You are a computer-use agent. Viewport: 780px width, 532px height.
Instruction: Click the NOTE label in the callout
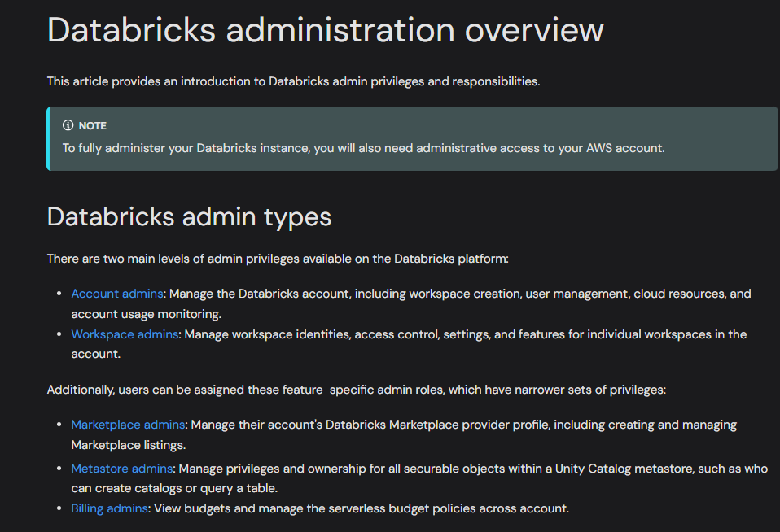click(93, 126)
